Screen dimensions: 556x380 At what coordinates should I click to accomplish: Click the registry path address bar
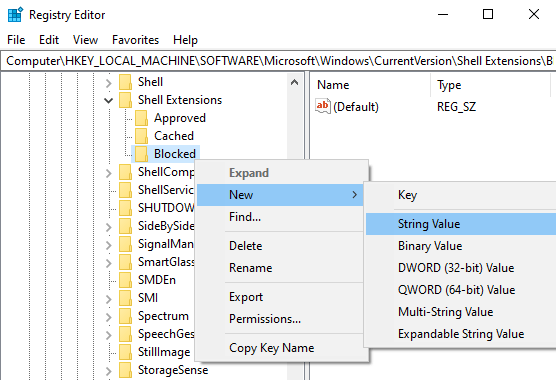279,61
